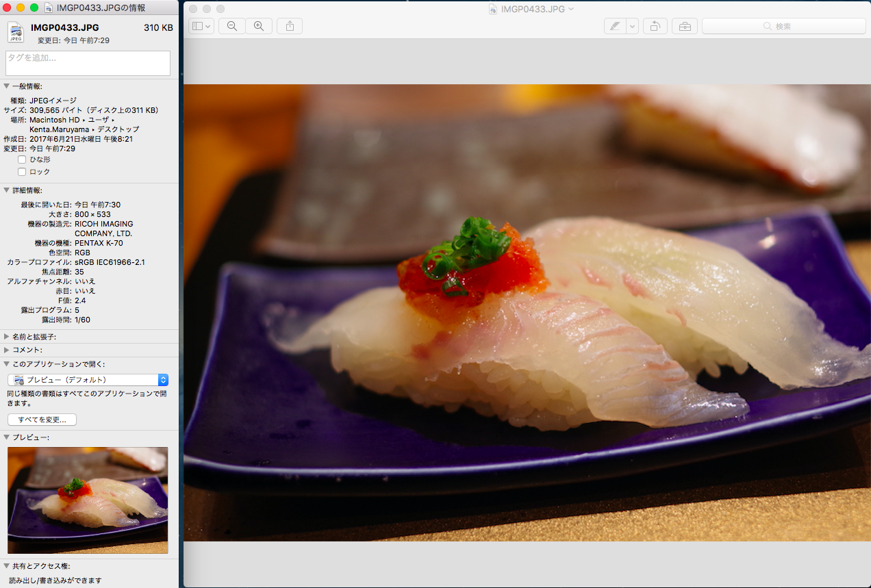Click the F値 value 2.4
Image resolution: width=871 pixels, height=588 pixels.
click(80, 301)
